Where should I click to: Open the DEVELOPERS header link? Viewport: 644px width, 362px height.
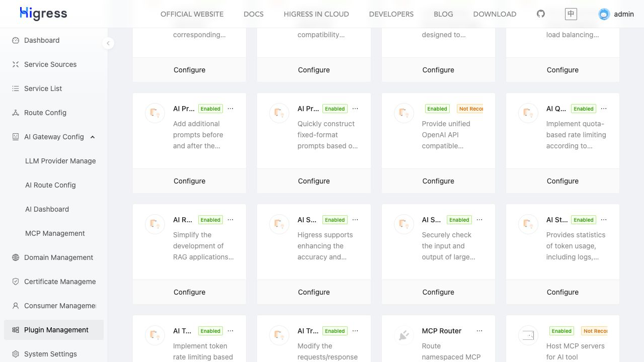click(x=391, y=14)
